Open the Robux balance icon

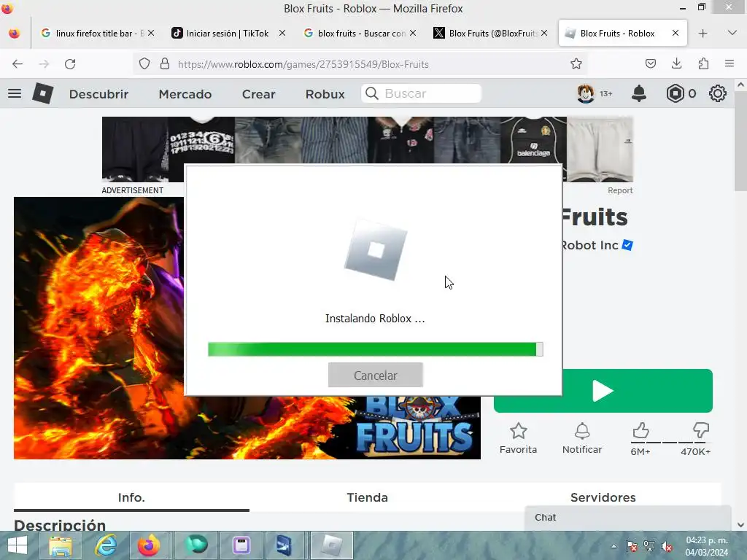(675, 93)
